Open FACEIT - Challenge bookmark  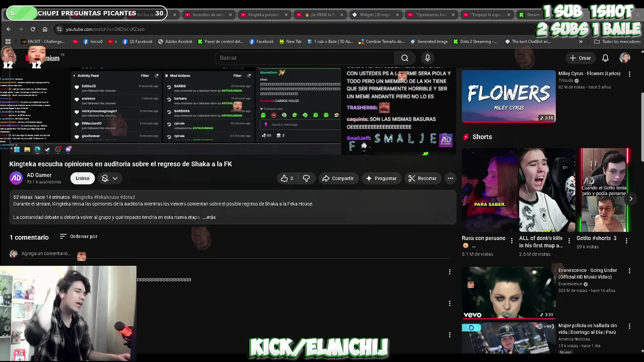click(44, 42)
